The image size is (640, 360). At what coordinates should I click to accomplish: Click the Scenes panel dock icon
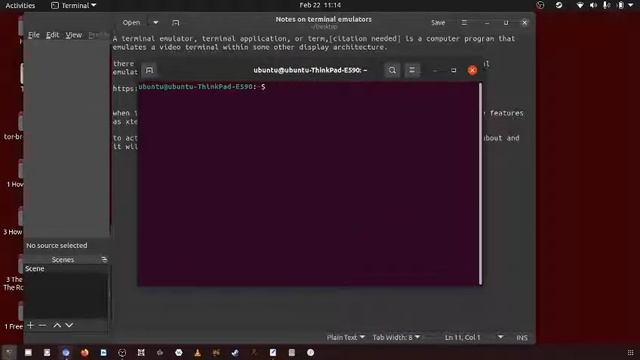coord(104,260)
